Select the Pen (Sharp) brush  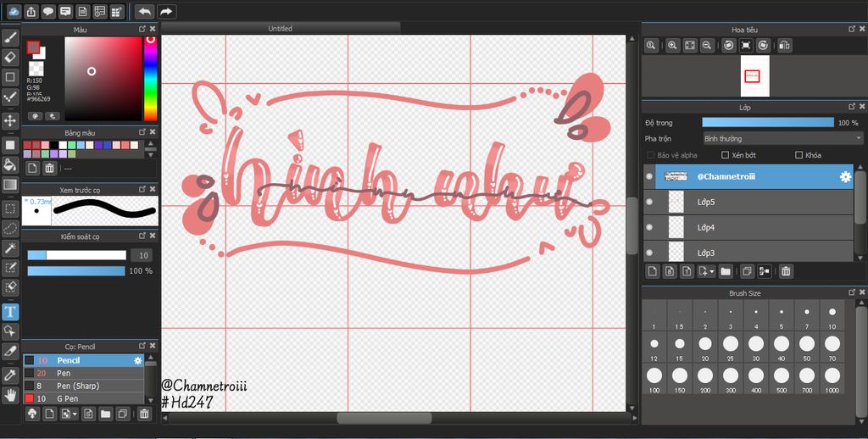tap(83, 386)
